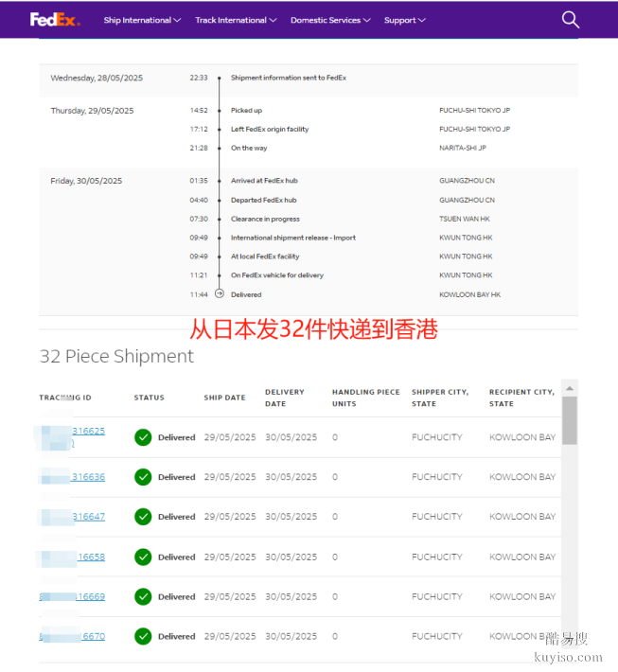Click the NARITA-SHI JP location
The width and height of the screenshot is (618, 672).
pyautogui.click(x=463, y=148)
